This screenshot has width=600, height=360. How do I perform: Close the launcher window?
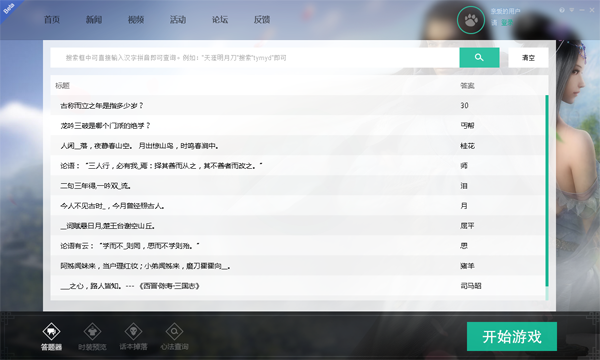point(592,10)
